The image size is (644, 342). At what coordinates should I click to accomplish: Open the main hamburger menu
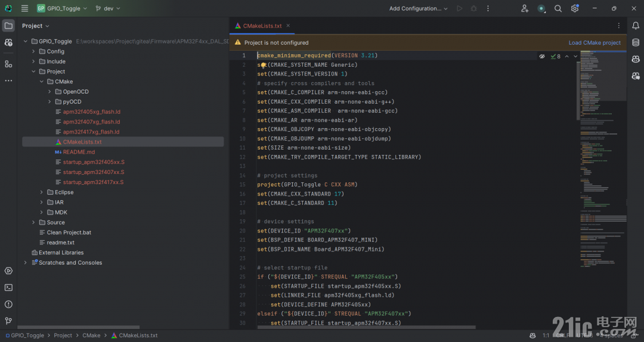pyautogui.click(x=24, y=8)
